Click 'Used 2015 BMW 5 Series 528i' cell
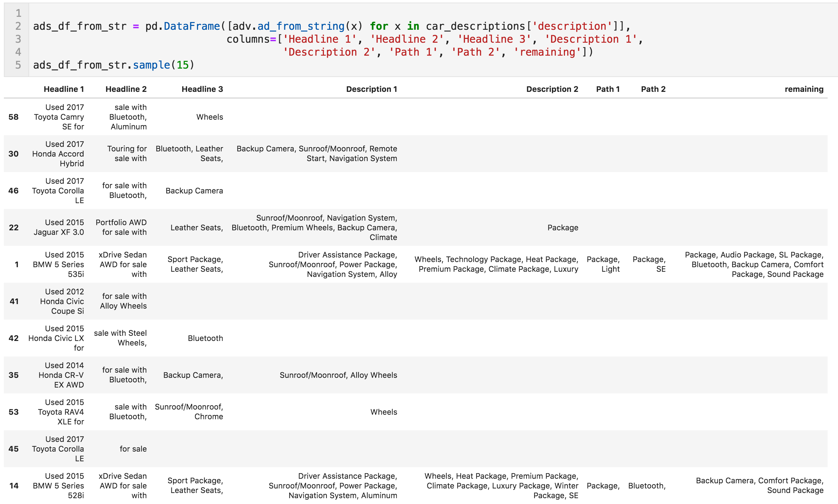This screenshot has width=838, height=504. [x=58, y=486]
